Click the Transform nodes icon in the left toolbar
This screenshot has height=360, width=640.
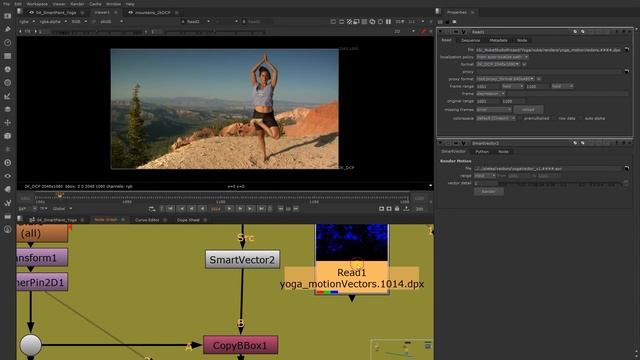pos(7,122)
